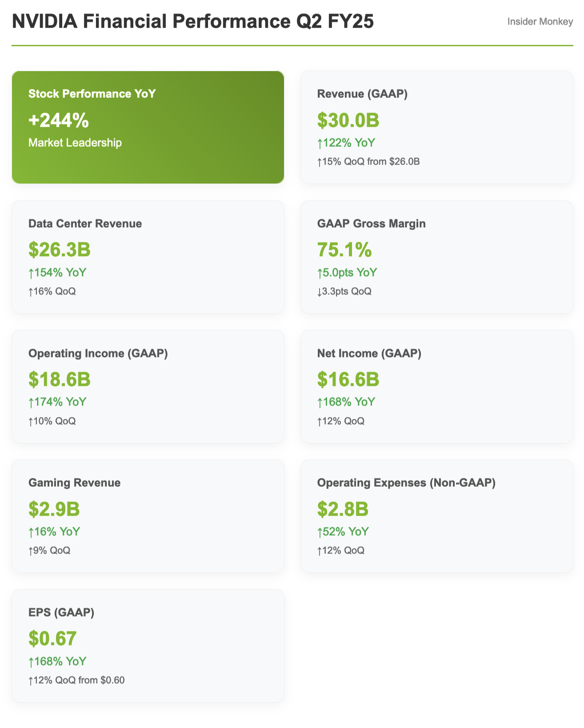Click the ↑9% QoQ gaming indicator

pyautogui.click(x=49, y=551)
